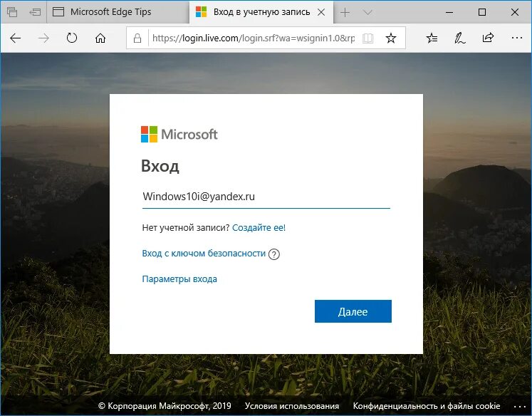532x416 pixels.
Task: Follow the Создайте ее! link
Action: (259, 228)
